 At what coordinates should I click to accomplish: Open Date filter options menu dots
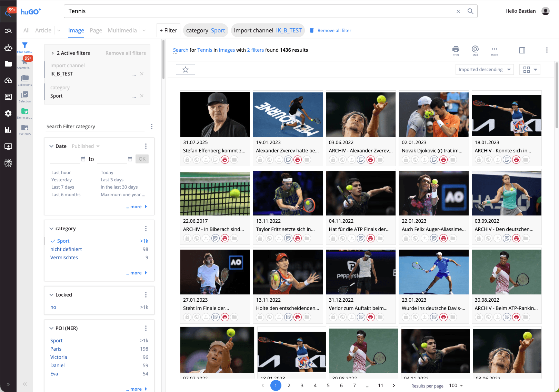point(146,146)
